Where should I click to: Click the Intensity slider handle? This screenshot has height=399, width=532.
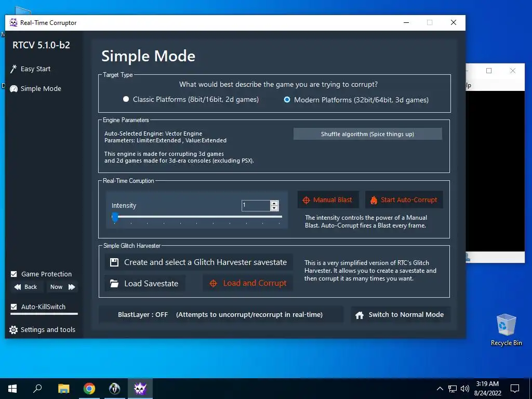pos(115,217)
